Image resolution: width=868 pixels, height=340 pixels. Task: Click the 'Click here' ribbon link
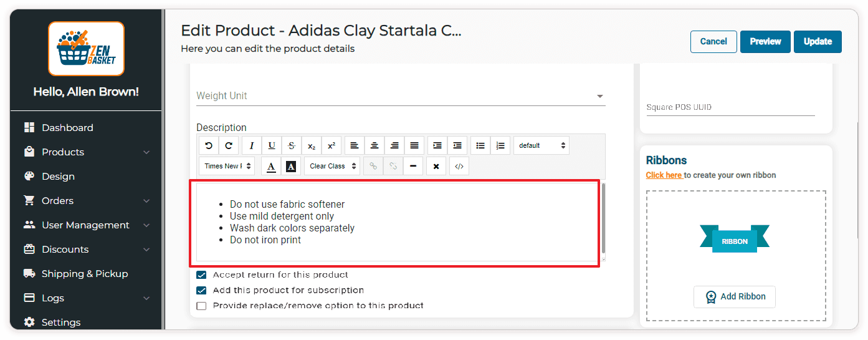pyautogui.click(x=664, y=175)
